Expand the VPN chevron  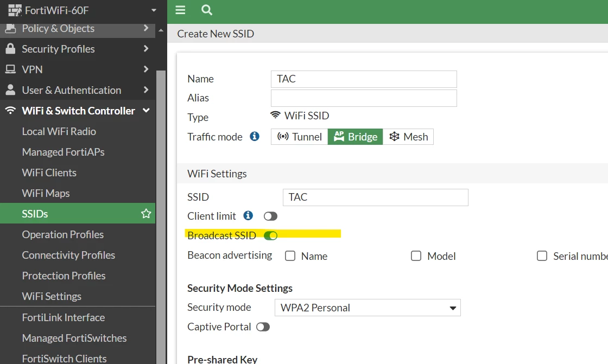point(146,69)
